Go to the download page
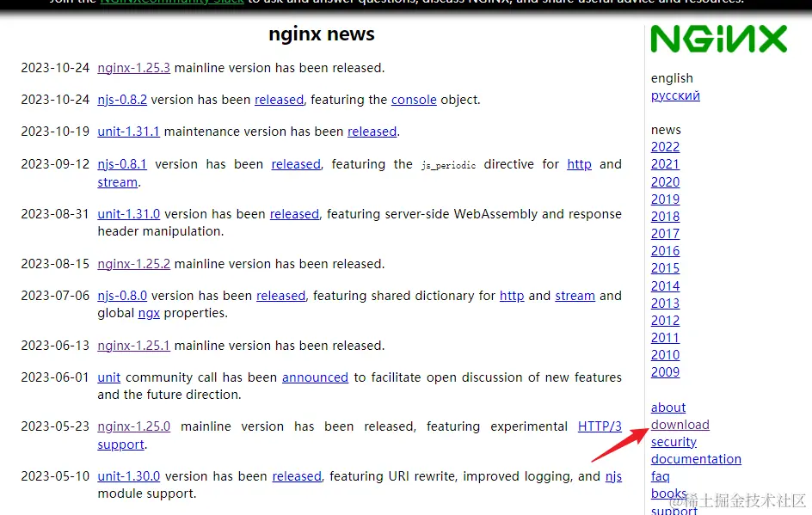Viewport: 812px width, 515px height. coord(680,425)
